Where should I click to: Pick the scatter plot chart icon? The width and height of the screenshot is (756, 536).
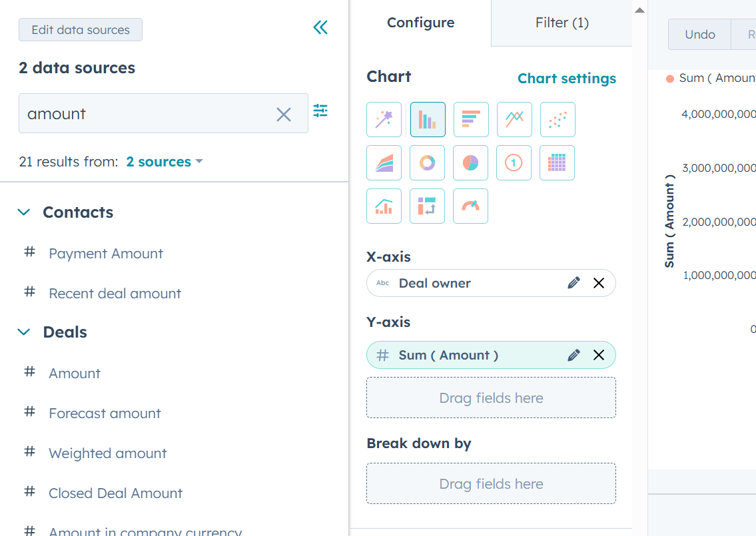pos(558,120)
